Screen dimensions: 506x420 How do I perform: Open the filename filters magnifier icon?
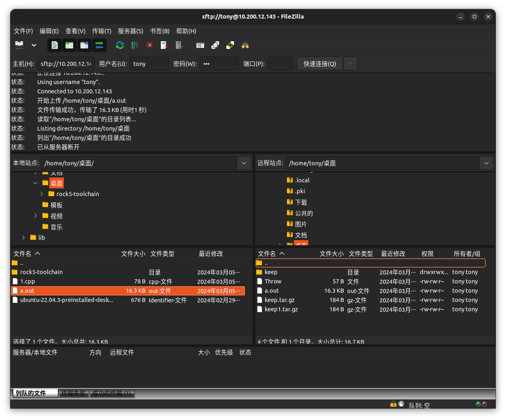tap(215, 45)
